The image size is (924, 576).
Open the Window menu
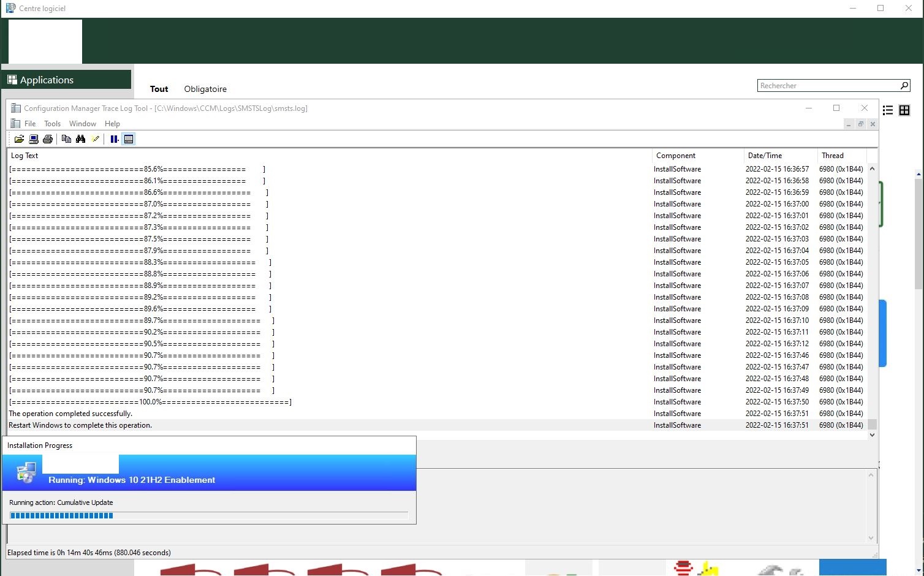pyautogui.click(x=83, y=124)
